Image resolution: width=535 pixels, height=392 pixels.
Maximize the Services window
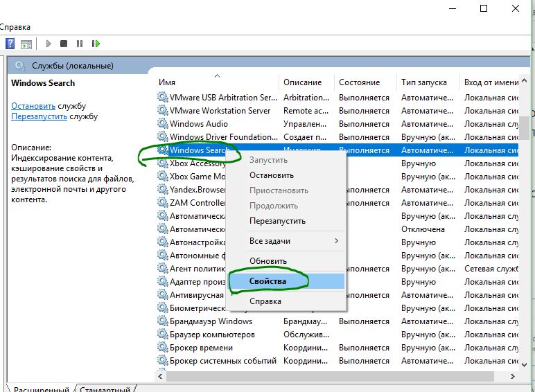484,8
